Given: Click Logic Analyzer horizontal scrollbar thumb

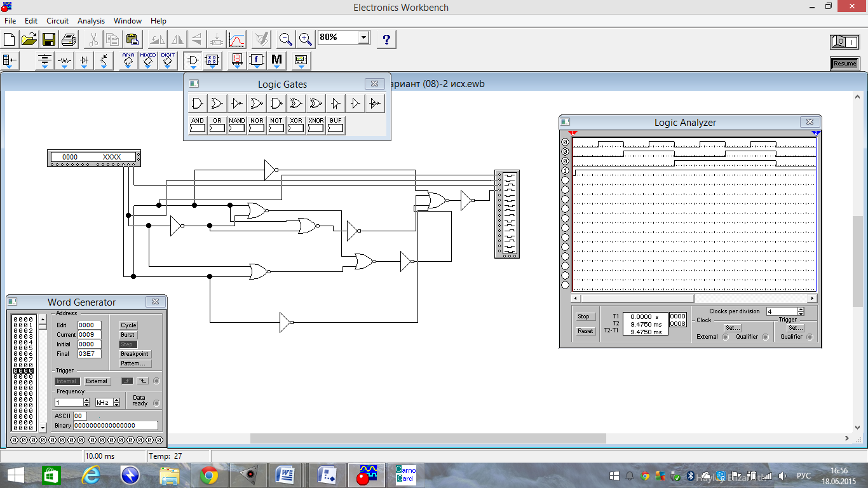Looking at the screenshot, I should [x=637, y=298].
